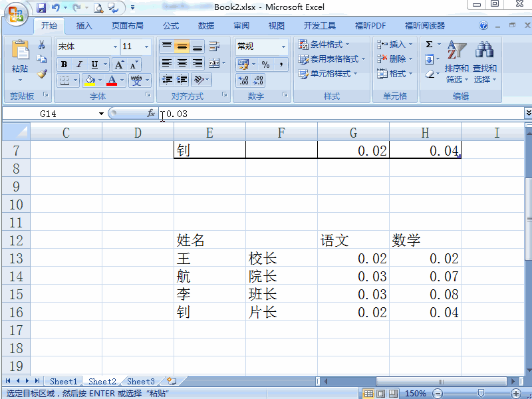This screenshot has height=399, width=532.
Task: Switch to Sheet3 worksheet
Action: coord(140,381)
